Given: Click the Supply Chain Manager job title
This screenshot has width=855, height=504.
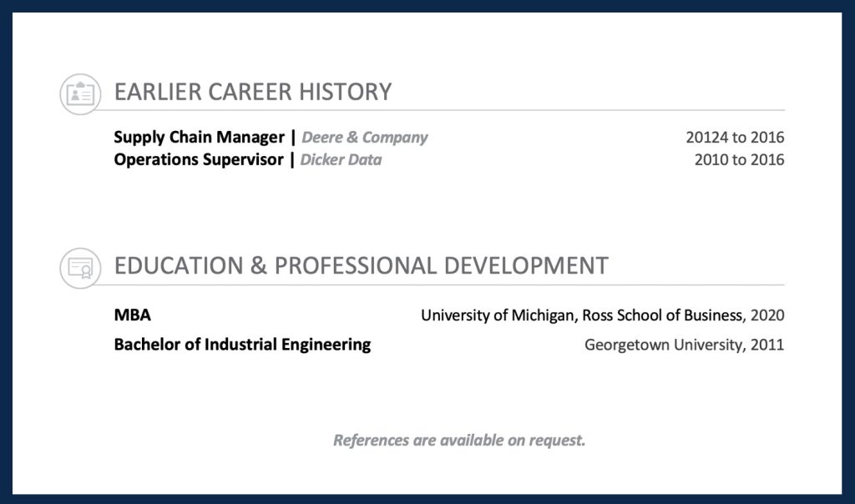Looking at the screenshot, I should point(199,138).
